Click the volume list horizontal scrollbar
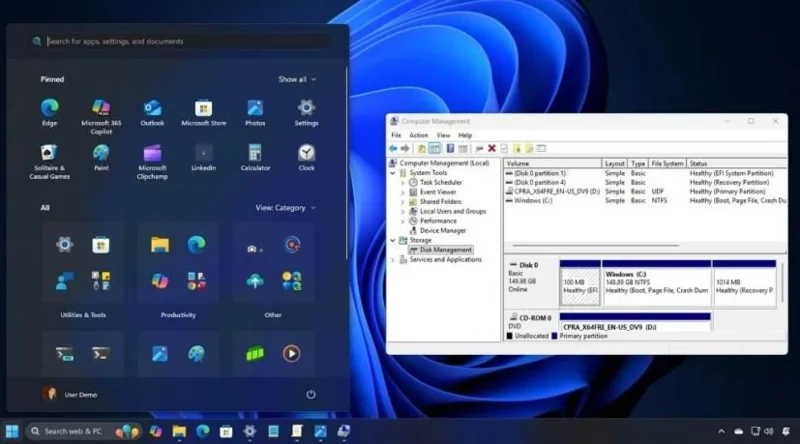Viewport: 800px width, 444px height. pyautogui.click(x=595, y=245)
